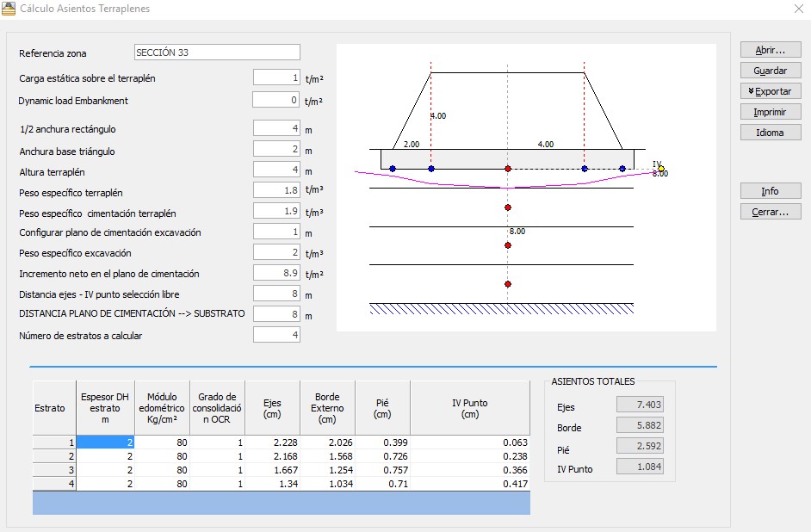Click IV Punto cell 0.417

coord(470,484)
